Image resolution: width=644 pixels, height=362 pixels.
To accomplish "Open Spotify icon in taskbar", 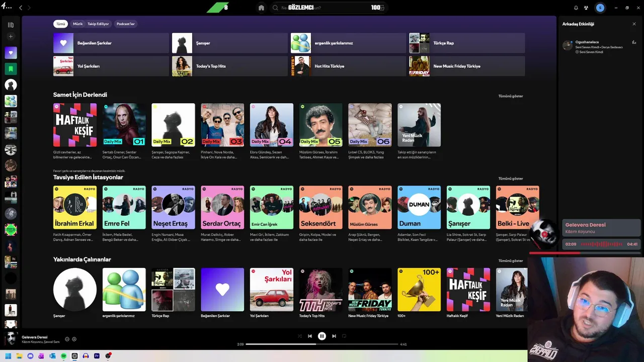I will [x=64, y=356].
